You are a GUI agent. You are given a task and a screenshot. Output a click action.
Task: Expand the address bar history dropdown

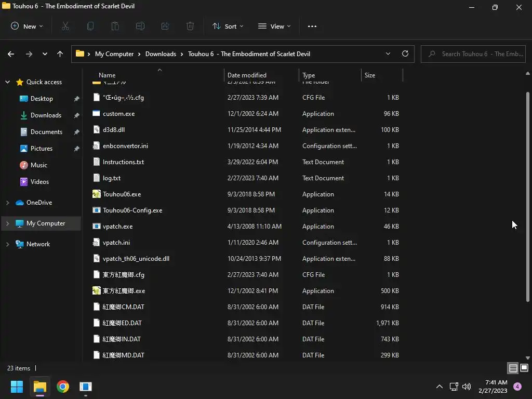tap(388, 54)
